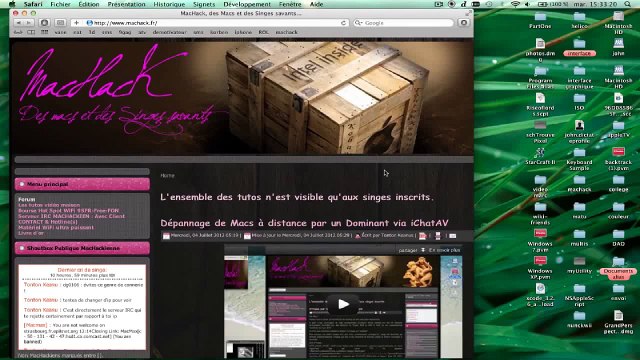The height and width of the screenshot is (360, 640).
Task: Click the Shoutbox Publique MacHackienne header
Action: click(x=82, y=248)
